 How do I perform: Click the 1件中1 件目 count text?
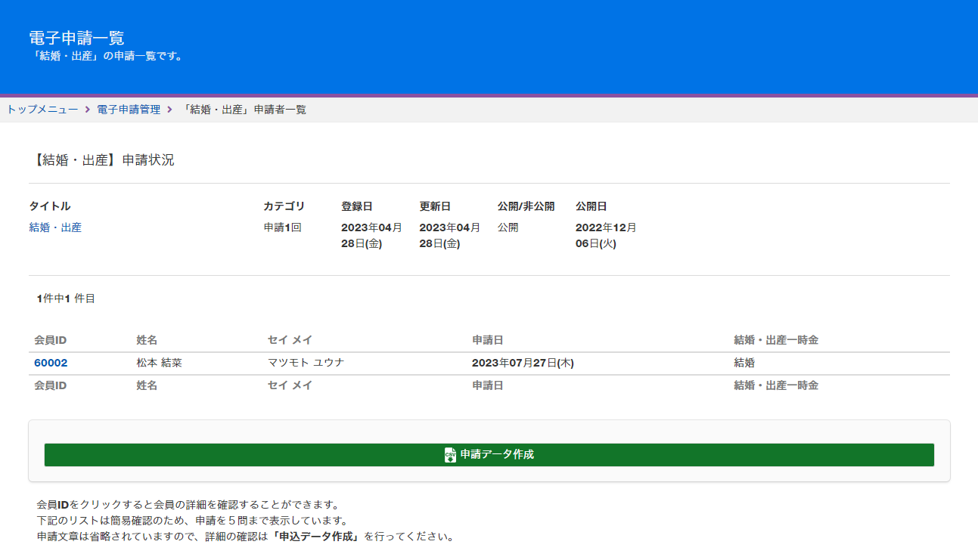[66, 299]
